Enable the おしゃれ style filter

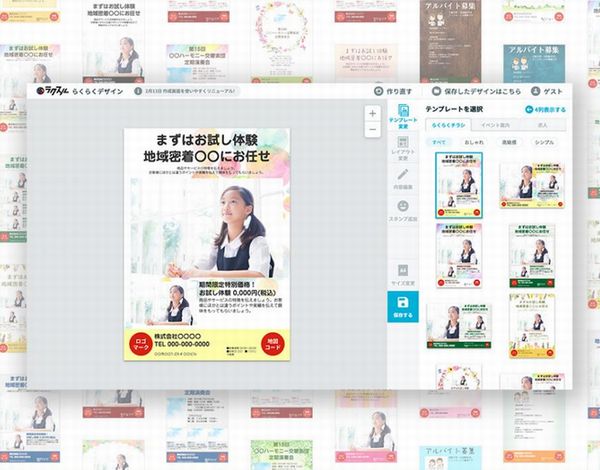click(473, 143)
